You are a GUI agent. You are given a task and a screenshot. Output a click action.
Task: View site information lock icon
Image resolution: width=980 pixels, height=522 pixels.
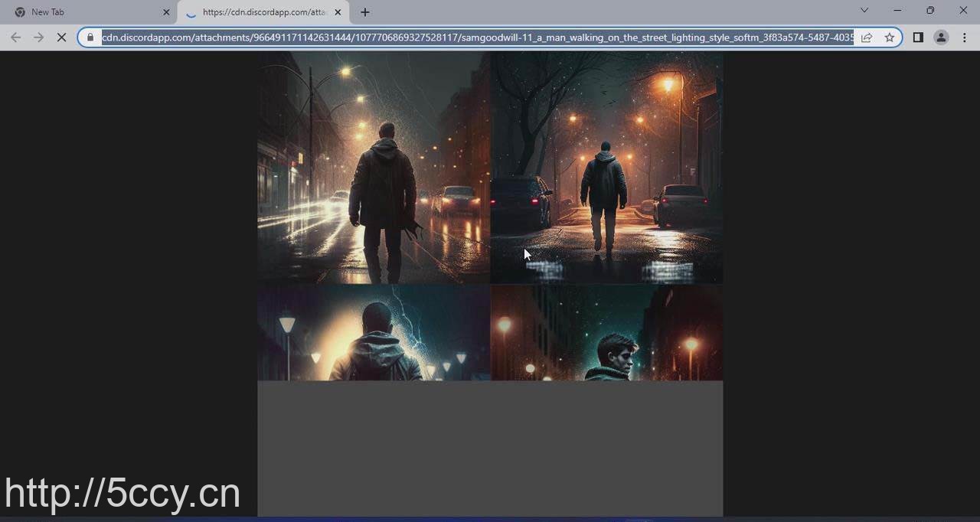tap(90, 38)
